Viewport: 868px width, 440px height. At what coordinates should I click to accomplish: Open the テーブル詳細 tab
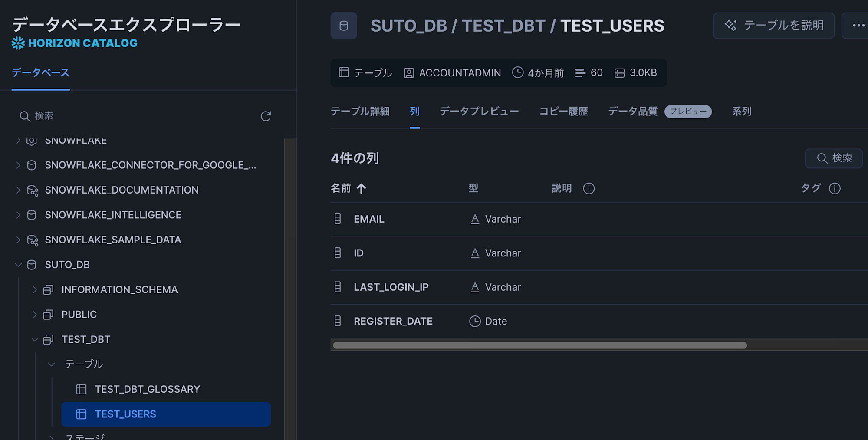[361, 112]
